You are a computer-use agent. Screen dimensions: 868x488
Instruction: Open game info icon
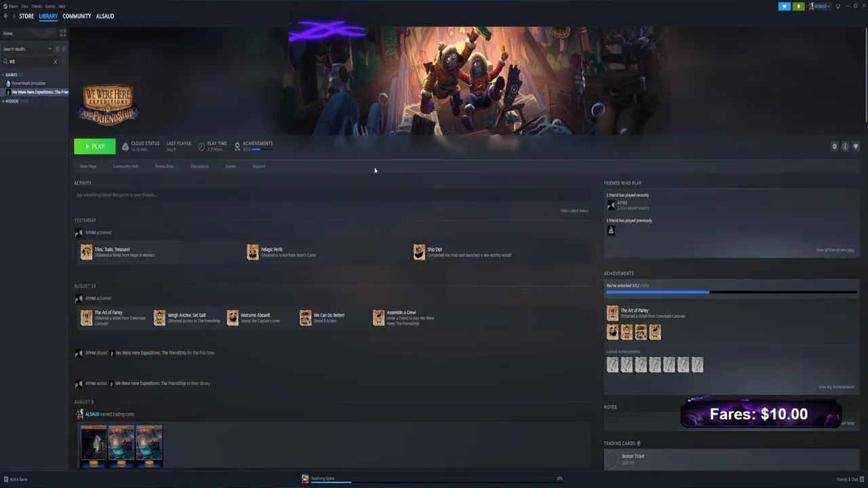(845, 146)
